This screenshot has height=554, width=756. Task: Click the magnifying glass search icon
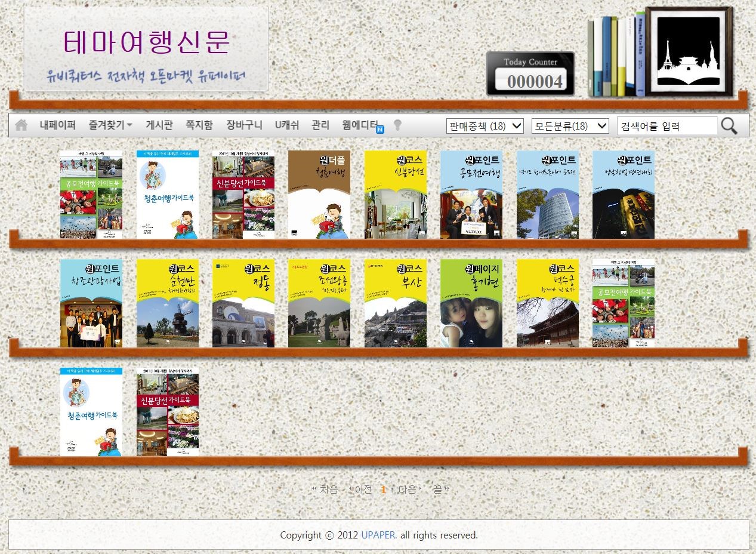[x=729, y=126]
